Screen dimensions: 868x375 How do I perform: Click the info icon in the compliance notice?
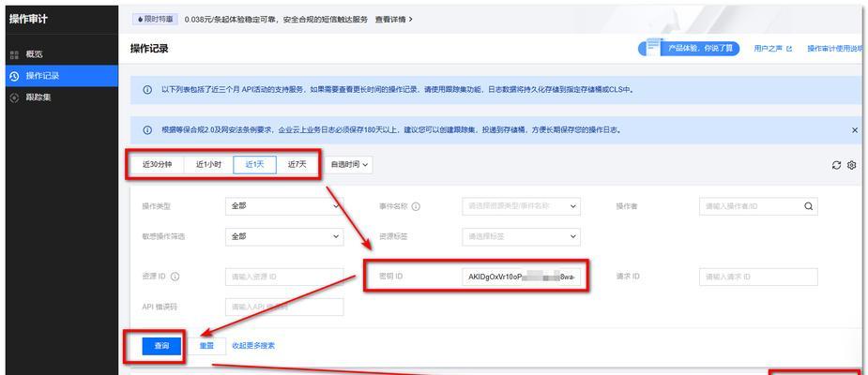click(x=147, y=130)
